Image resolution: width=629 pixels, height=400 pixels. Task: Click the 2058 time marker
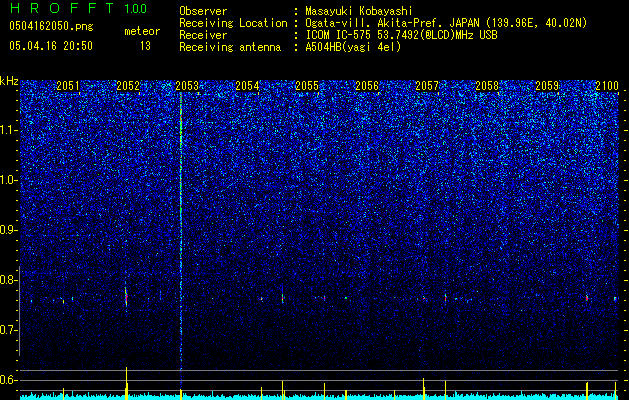click(x=487, y=86)
